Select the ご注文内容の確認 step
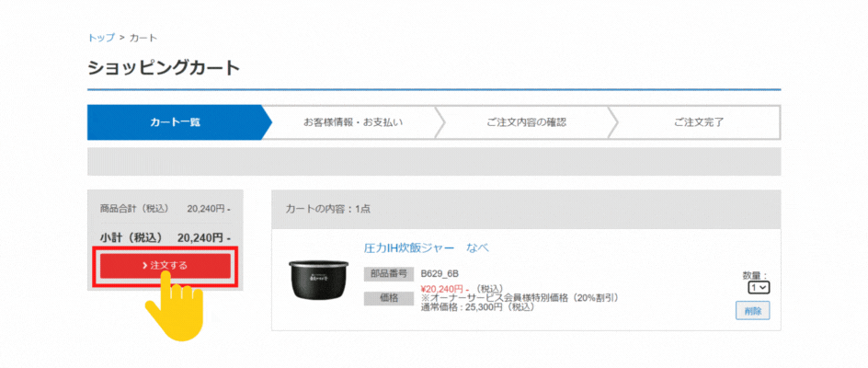Viewport: 868px width, 368px height. click(527, 122)
